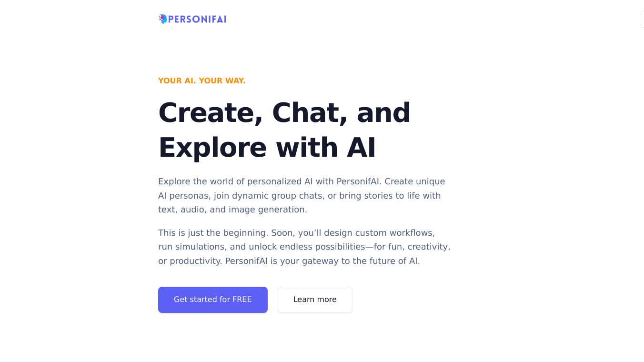Select the orange YOUR AI. YOUR WAY. tagline

[201, 81]
